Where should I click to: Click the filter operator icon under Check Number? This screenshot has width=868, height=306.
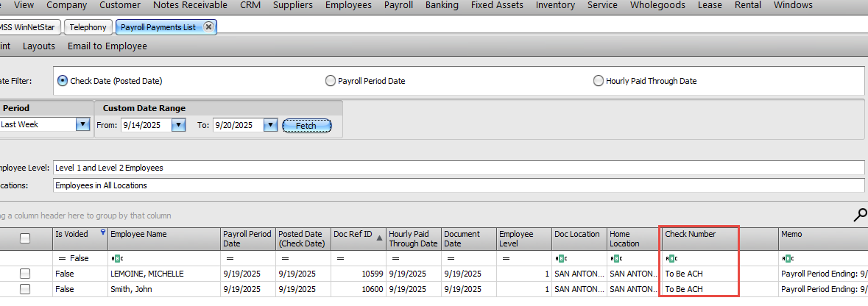tap(671, 259)
